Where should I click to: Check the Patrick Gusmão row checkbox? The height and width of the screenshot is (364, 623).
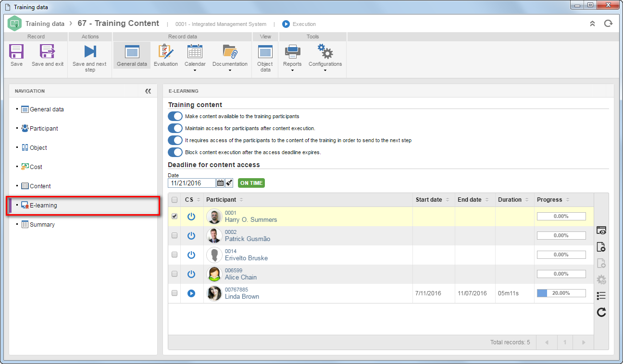point(174,236)
